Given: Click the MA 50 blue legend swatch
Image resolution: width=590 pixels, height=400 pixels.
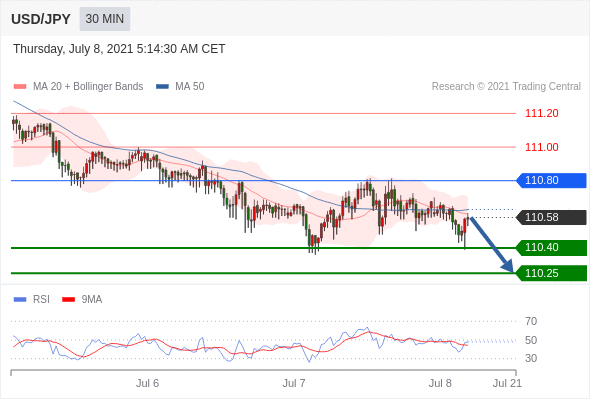Looking at the screenshot, I should point(162,87).
